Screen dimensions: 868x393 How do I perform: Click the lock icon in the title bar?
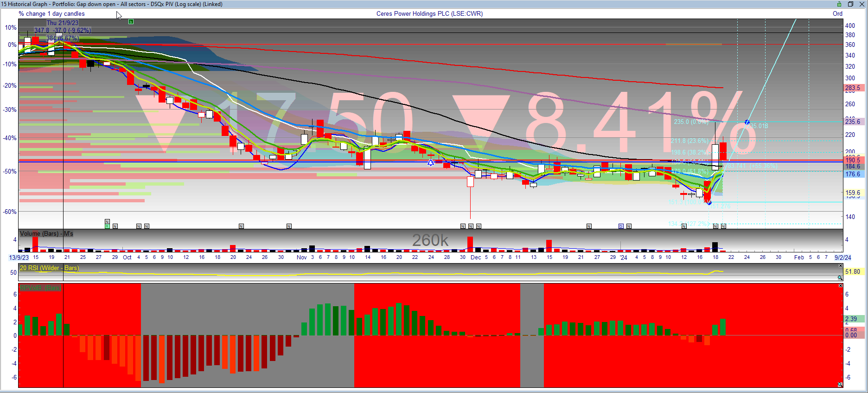coord(839,4)
